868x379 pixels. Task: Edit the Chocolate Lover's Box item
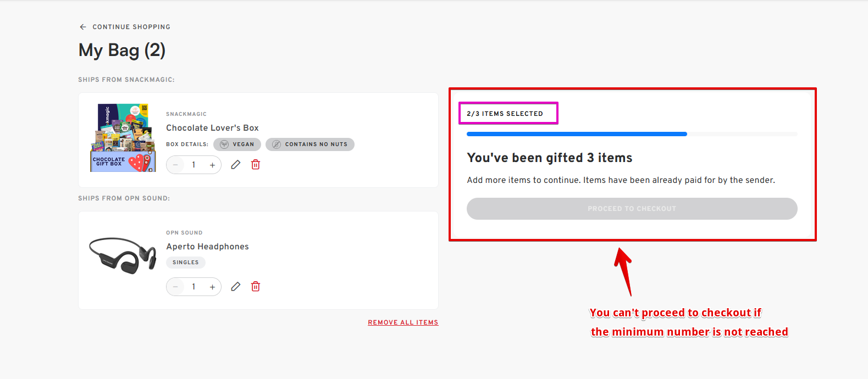[x=236, y=165]
